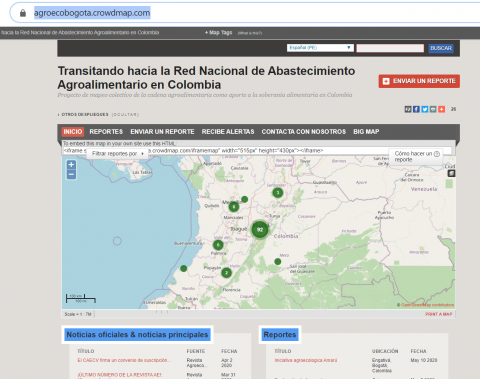Click the Buscar search button
This screenshot has width=480, height=379.
point(441,48)
